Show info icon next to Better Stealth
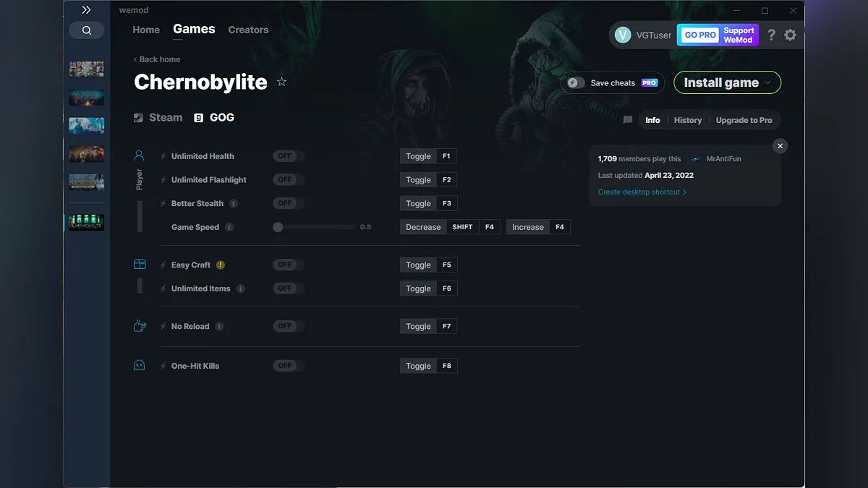Screen dimensions: 868x488 234,204
